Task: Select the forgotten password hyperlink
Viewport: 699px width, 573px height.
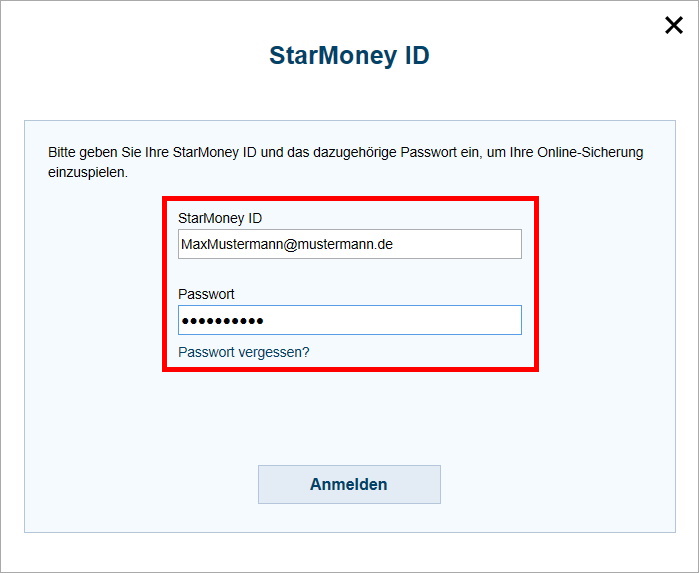Action: (244, 352)
